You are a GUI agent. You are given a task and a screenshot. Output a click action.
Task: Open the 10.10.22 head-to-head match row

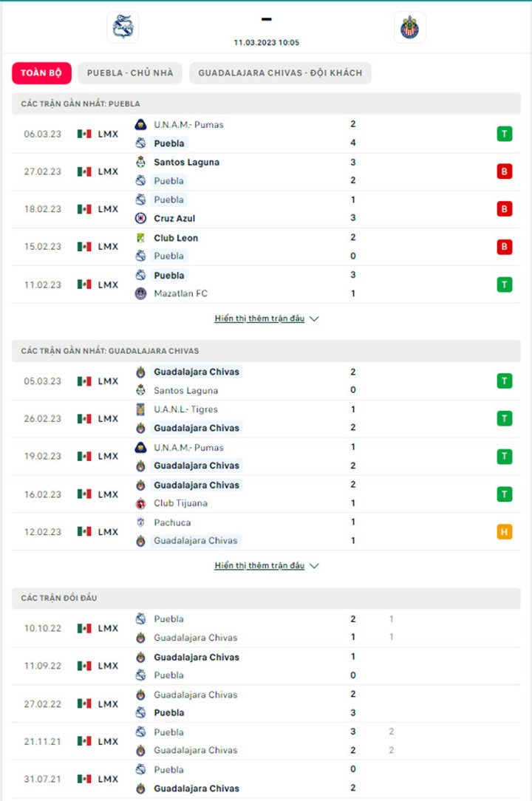266,628
